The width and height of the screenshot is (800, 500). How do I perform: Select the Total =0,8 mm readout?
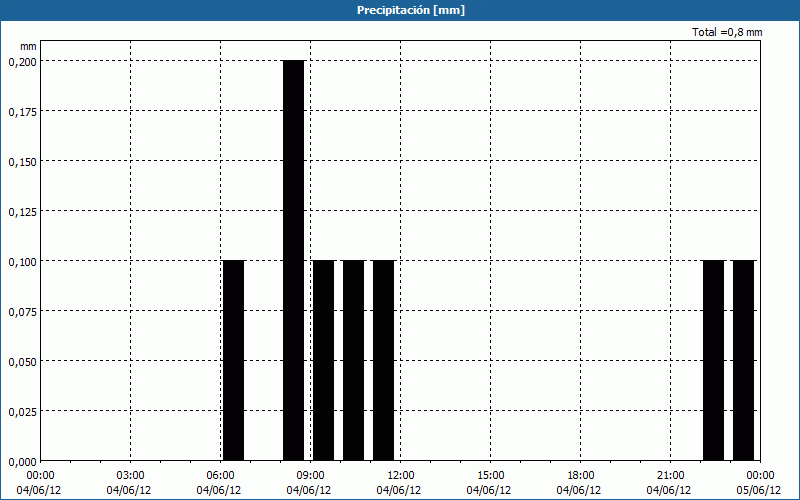coord(727,32)
